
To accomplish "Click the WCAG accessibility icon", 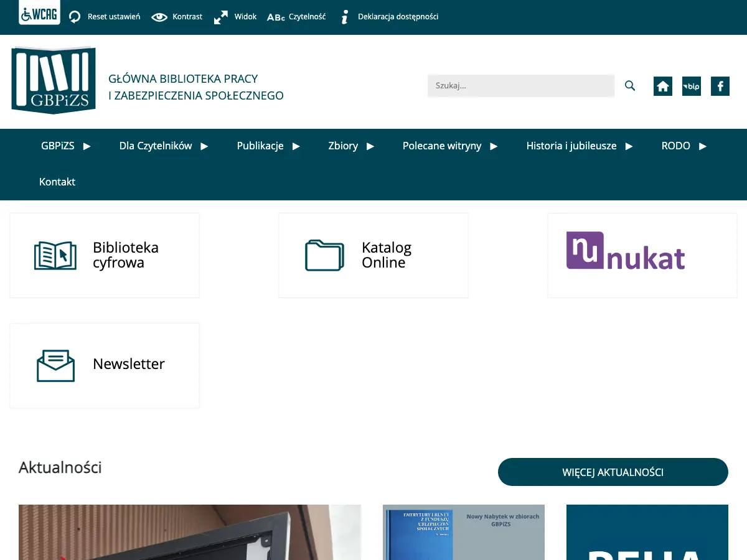I will coord(40,14).
